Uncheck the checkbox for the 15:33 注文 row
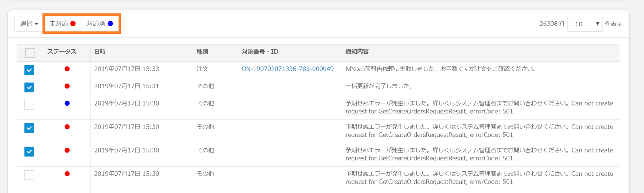Image resolution: width=644 pixels, height=193 pixels. 29,70
